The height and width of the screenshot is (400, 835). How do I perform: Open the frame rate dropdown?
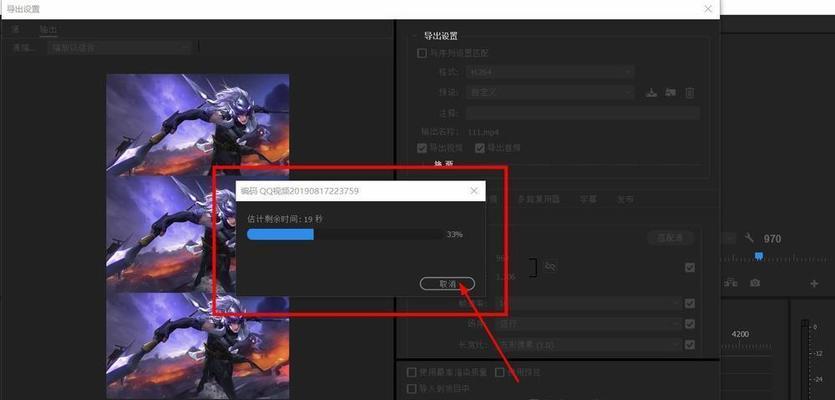588,303
